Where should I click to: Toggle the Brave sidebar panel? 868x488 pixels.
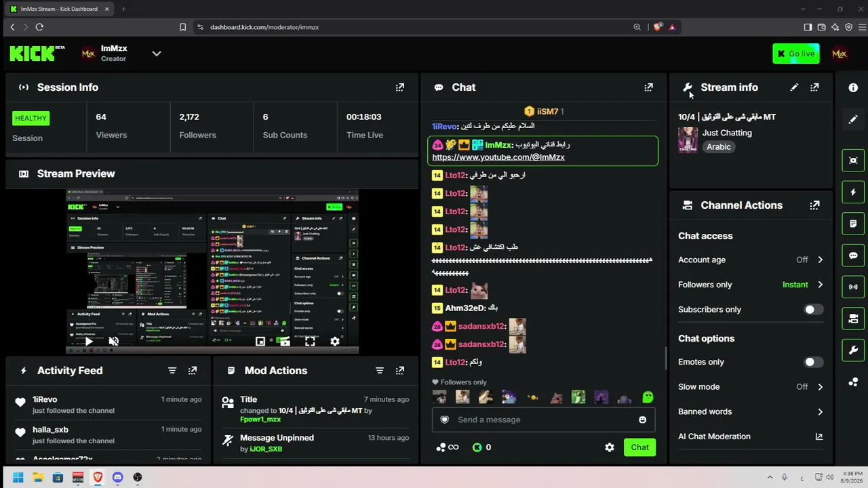[x=808, y=27]
